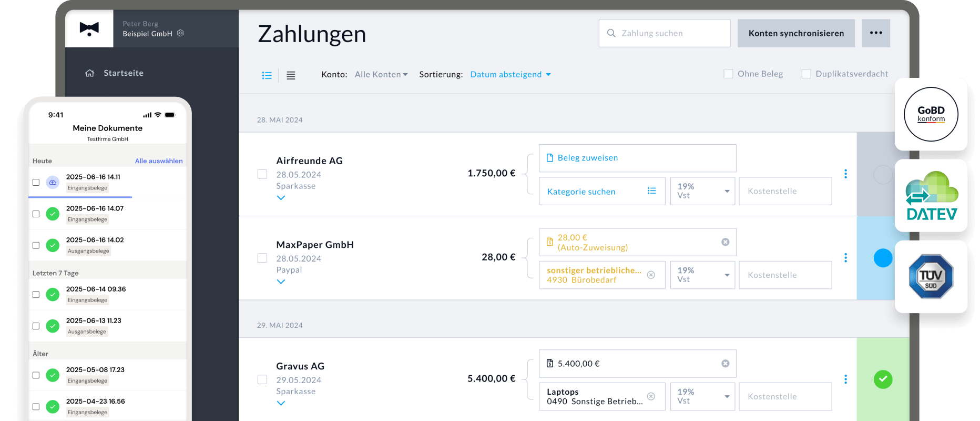Check document 2025-06-16 14.11 in phone

(36, 183)
